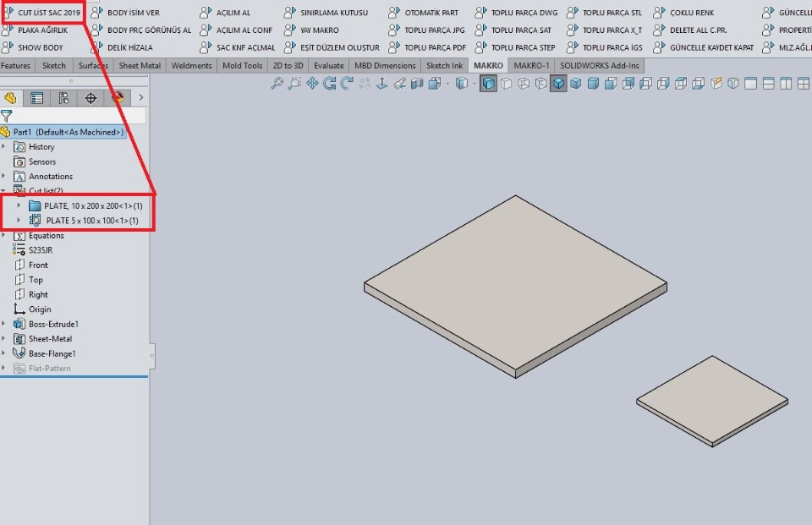Open the ConfigurationManager tab icon
The height and width of the screenshot is (525, 812).
[x=63, y=98]
